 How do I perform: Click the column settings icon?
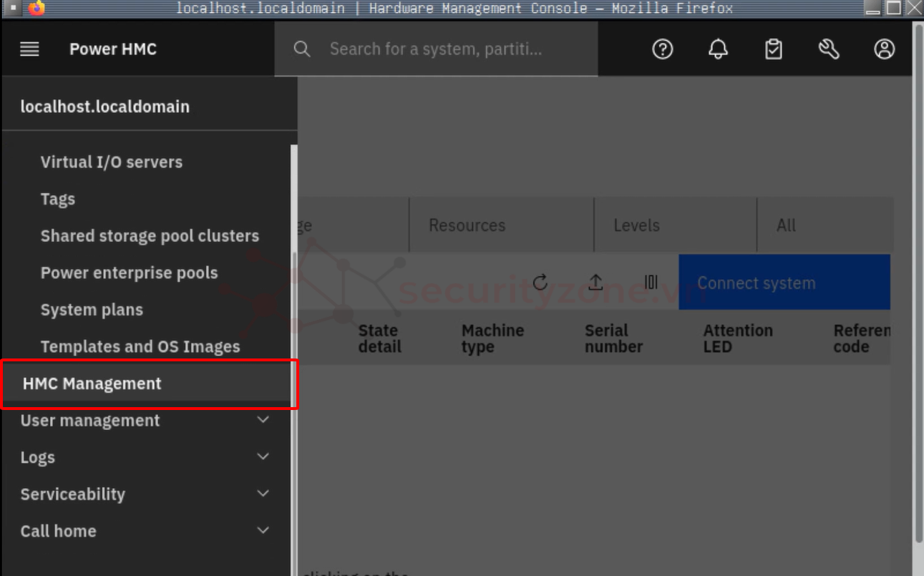[x=651, y=283]
